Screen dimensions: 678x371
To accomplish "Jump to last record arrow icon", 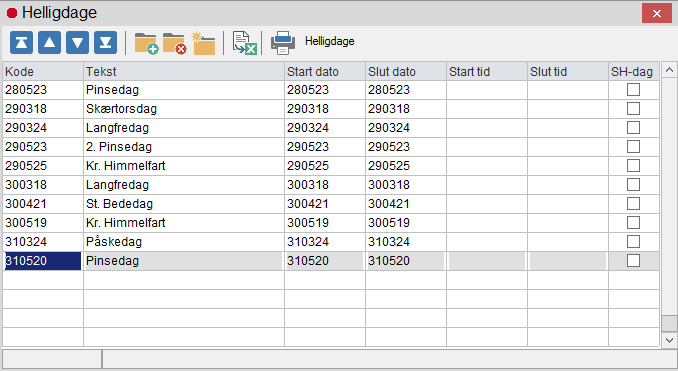I will (x=106, y=42).
